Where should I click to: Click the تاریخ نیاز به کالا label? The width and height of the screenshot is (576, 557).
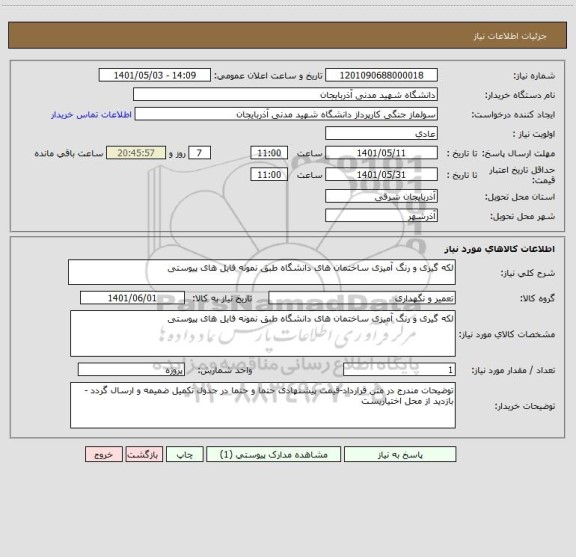point(222,299)
